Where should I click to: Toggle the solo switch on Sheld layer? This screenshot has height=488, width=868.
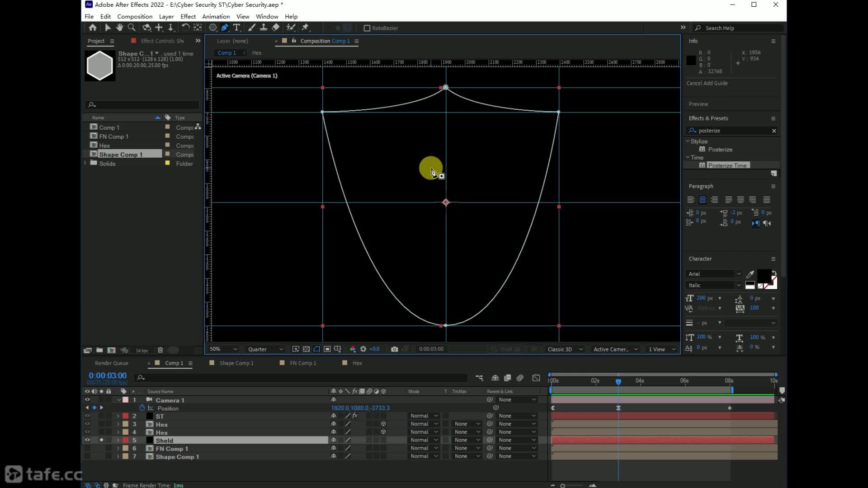point(101,440)
